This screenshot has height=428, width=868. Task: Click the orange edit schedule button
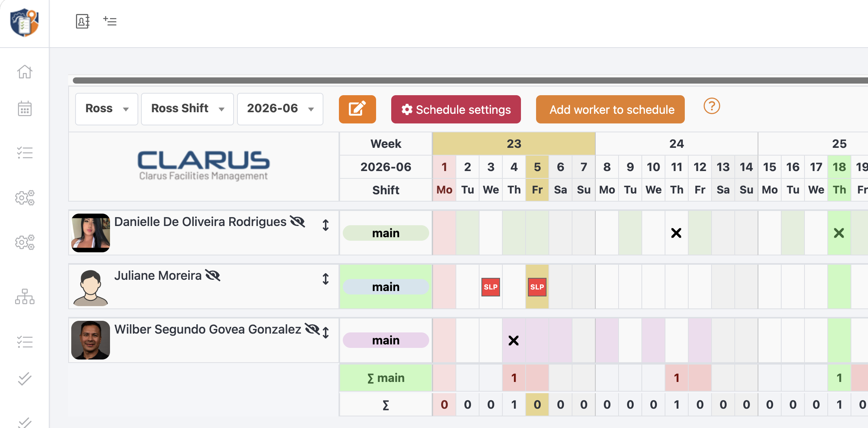click(357, 109)
